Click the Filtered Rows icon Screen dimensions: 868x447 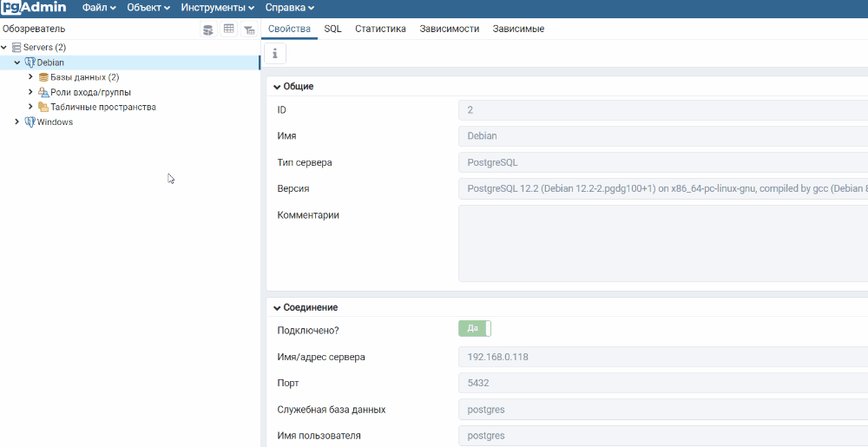249,30
